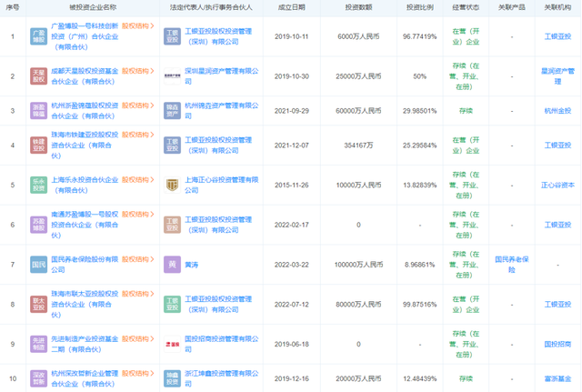The height and width of the screenshot is (392, 582).
Task: Click the 广盈博股 logo in row 1
Action: click(x=38, y=36)
